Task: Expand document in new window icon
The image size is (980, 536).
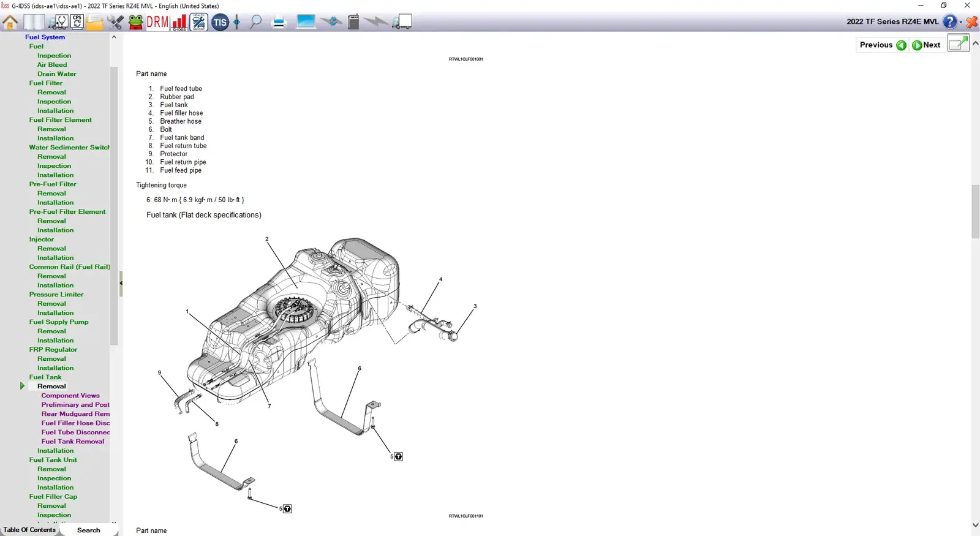Action: pyautogui.click(x=958, y=43)
